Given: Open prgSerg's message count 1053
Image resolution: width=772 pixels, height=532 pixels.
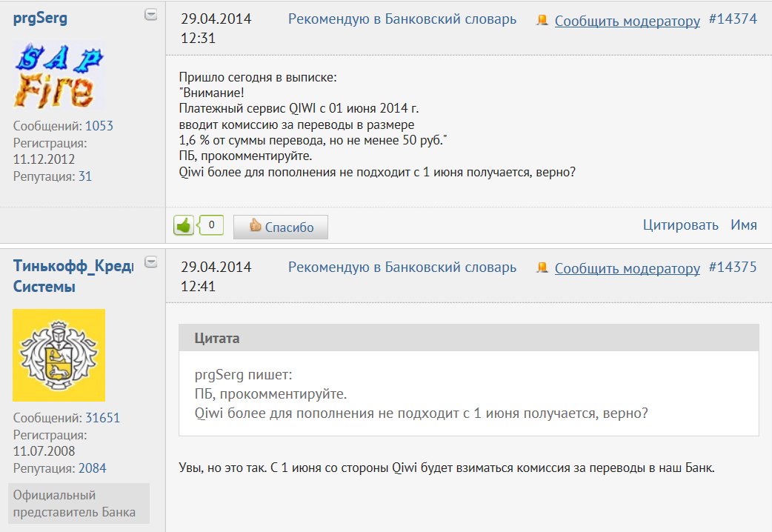Looking at the screenshot, I should (x=99, y=126).
